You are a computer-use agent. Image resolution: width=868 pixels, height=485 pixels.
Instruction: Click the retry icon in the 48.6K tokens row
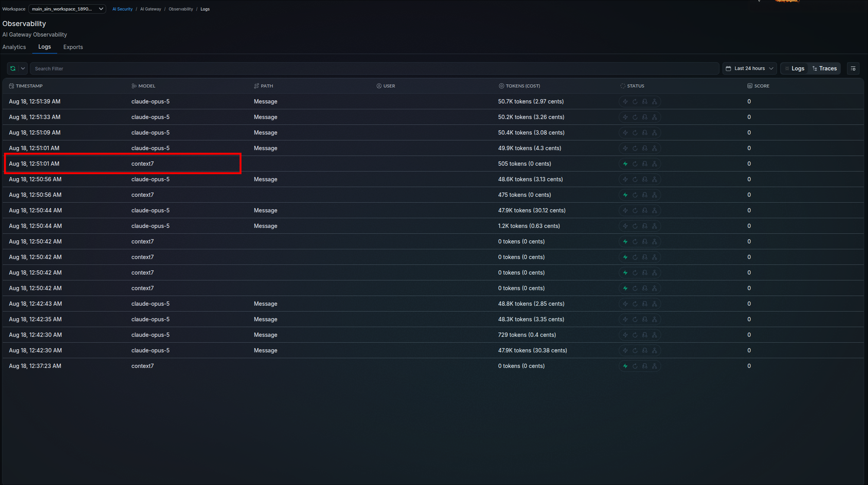[x=635, y=179]
